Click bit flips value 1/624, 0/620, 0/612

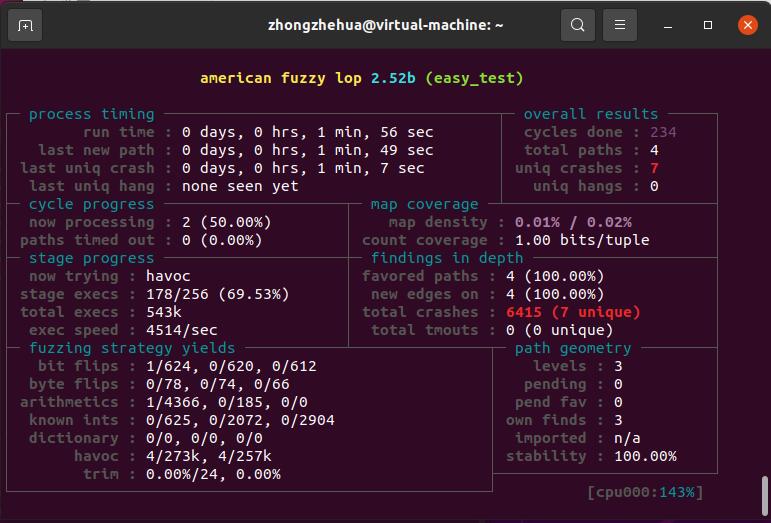click(231, 366)
